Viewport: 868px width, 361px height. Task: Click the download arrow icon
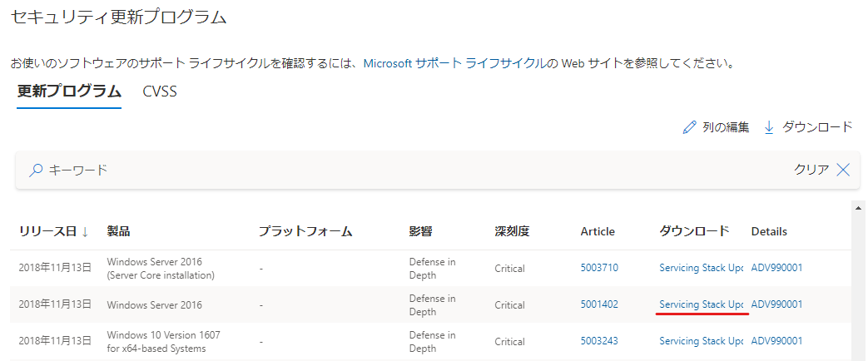point(769,127)
